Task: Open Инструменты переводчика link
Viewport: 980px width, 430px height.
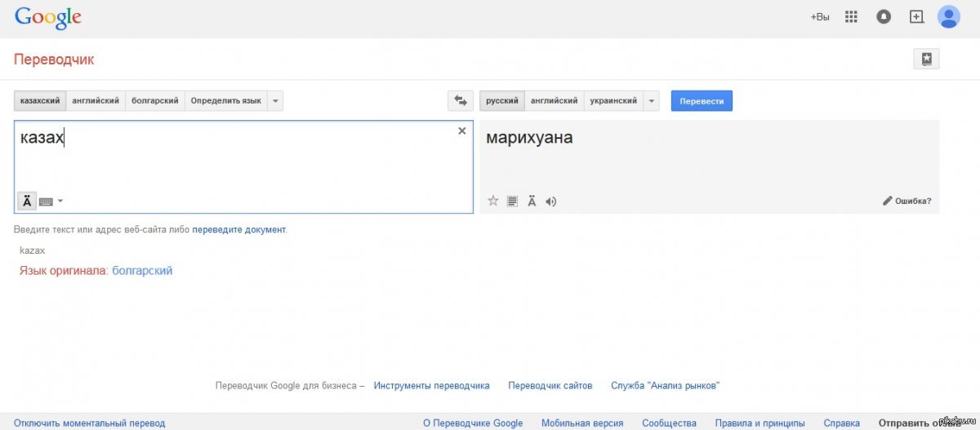Action: tap(432, 385)
